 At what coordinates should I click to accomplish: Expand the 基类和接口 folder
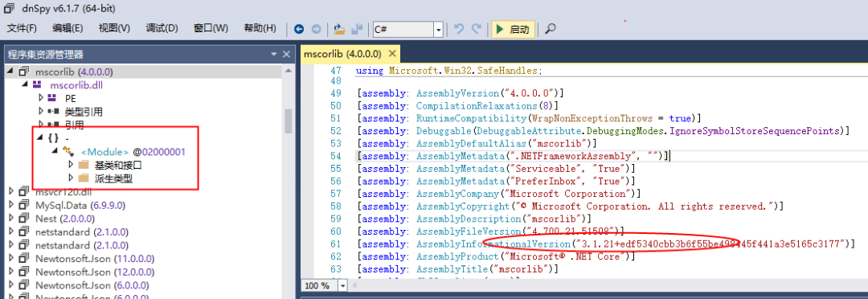70,165
